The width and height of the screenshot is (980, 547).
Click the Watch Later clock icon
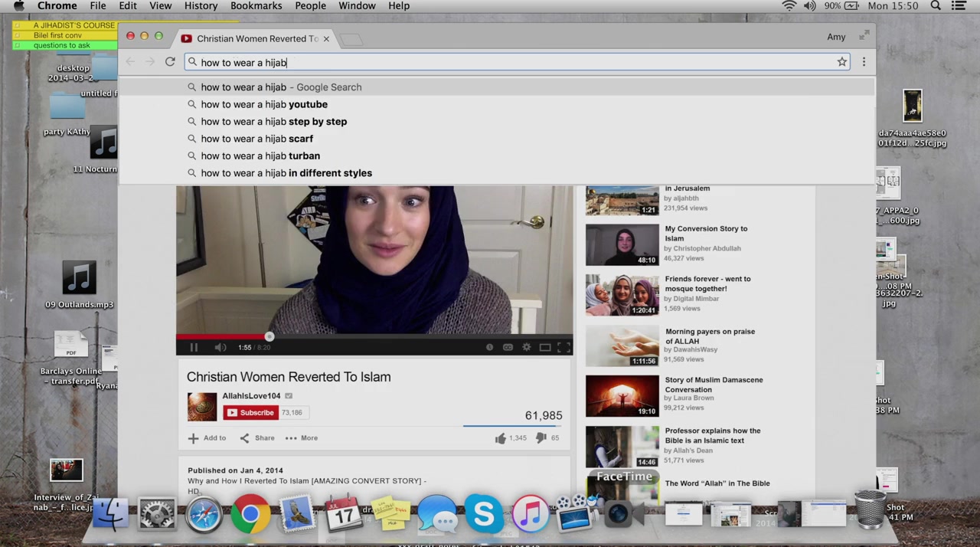(489, 348)
